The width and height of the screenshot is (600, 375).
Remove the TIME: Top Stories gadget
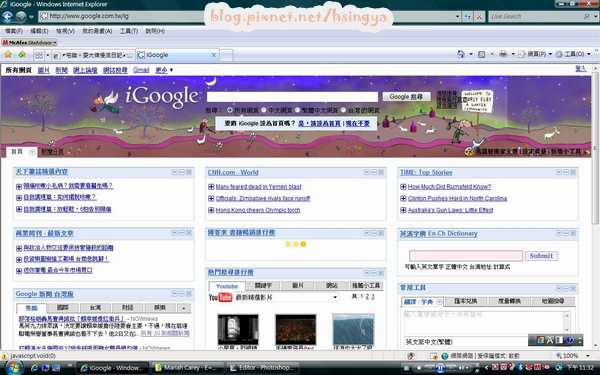[573, 172]
